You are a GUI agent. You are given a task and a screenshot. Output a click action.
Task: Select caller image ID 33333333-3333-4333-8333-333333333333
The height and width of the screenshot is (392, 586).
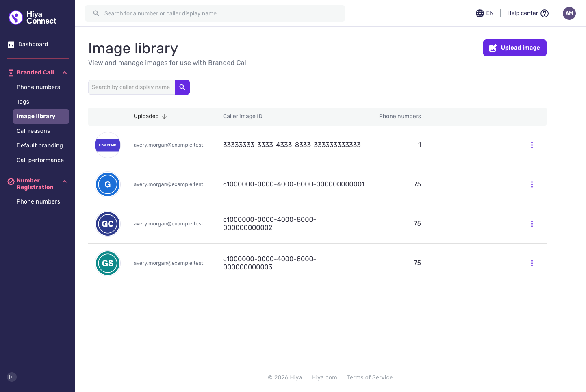point(292,145)
